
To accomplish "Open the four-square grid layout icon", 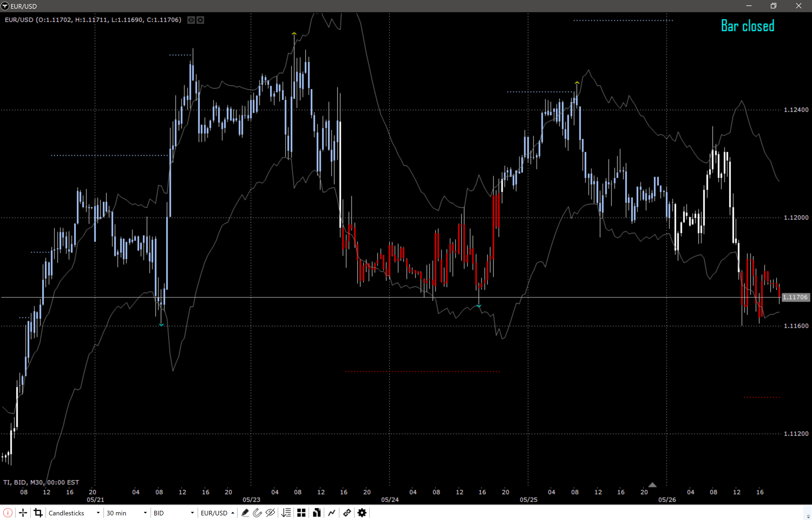I will [x=301, y=513].
